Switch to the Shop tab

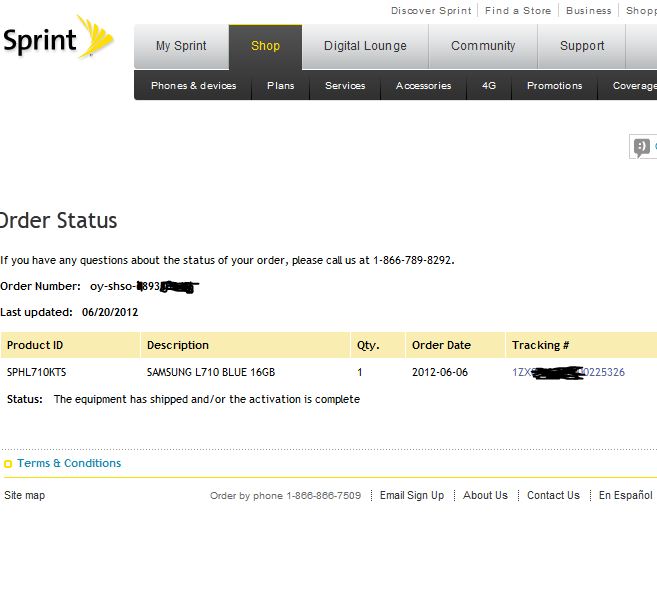265,46
